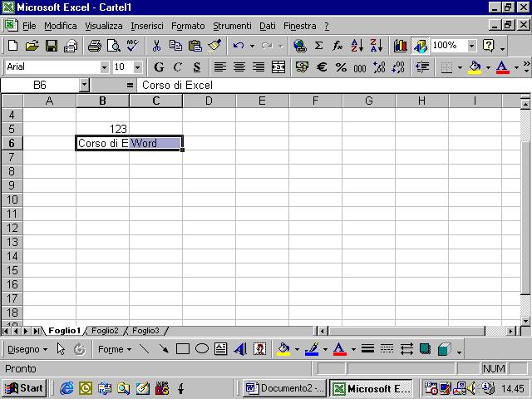Paste with the clipboard icon
Screen dimensions: 532x399
195,46
